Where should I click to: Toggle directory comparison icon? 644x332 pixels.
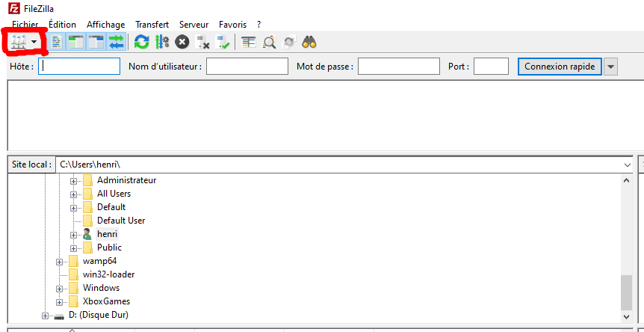(270, 42)
